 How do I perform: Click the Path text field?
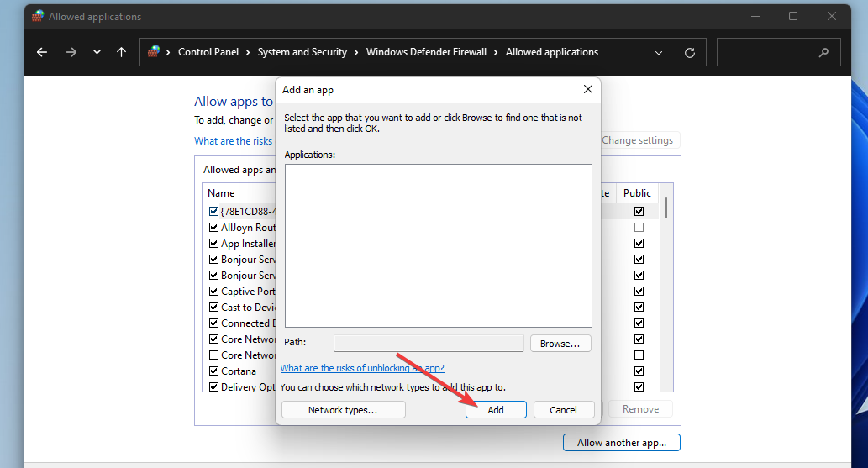click(x=429, y=344)
